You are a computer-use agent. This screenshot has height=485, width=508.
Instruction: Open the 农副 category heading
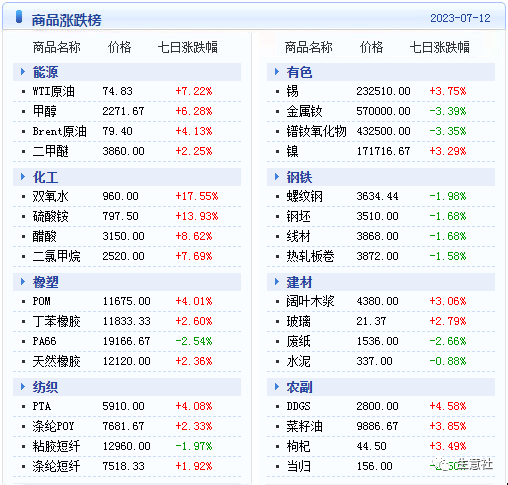299,387
